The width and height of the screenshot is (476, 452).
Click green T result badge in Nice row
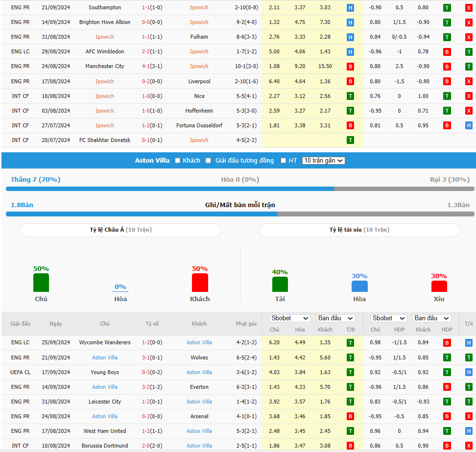point(350,96)
